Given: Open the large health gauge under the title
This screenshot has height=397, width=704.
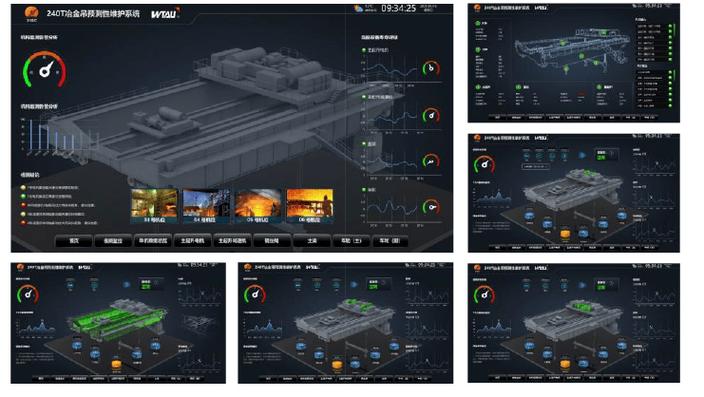Looking at the screenshot, I should 45,69.
